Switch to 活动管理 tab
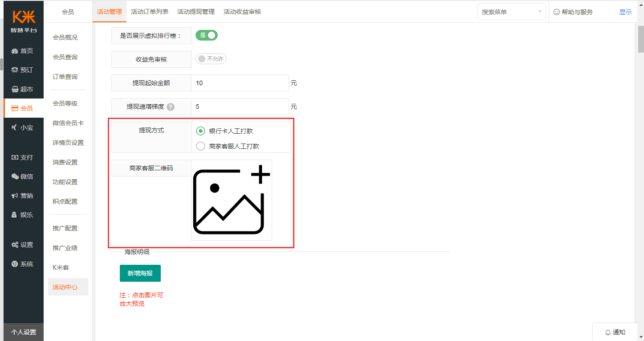 coord(110,12)
